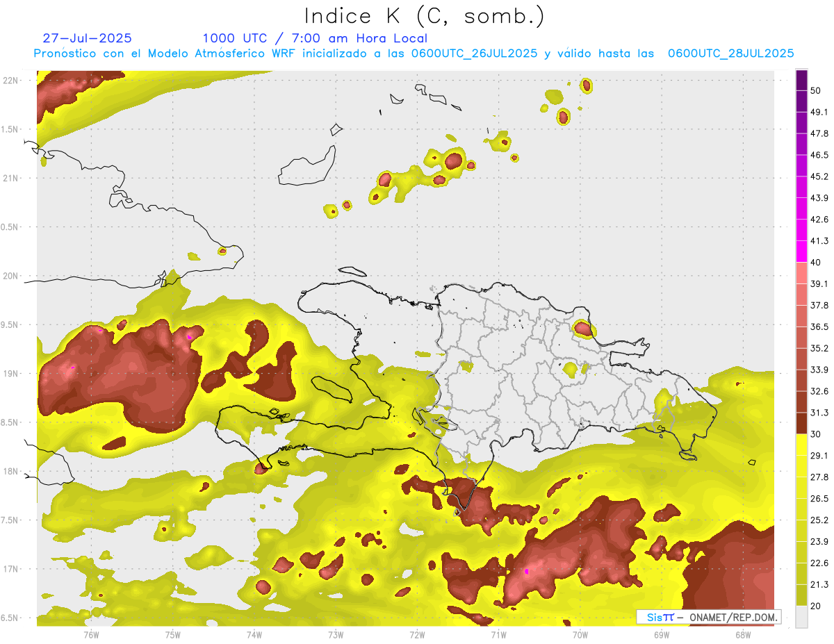Click the legend value "41.3"
Image resolution: width=834 pixels, height=644 pixels.
[x=819, y=241]
